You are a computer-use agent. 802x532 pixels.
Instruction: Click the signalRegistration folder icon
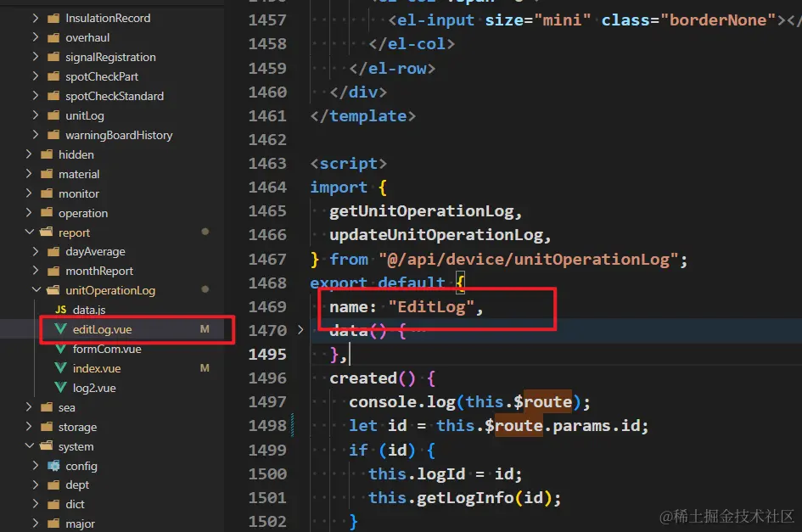tap(53, 58)
